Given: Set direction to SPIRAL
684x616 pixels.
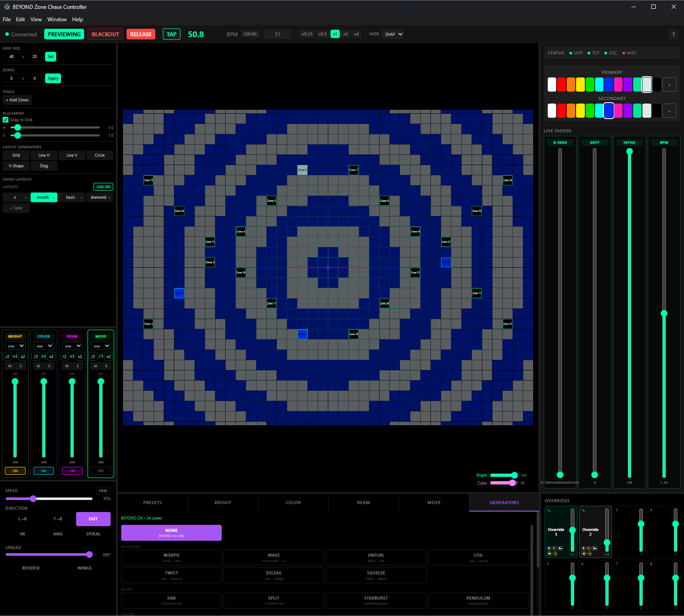Looking at the screenshot, I should 93,534.
